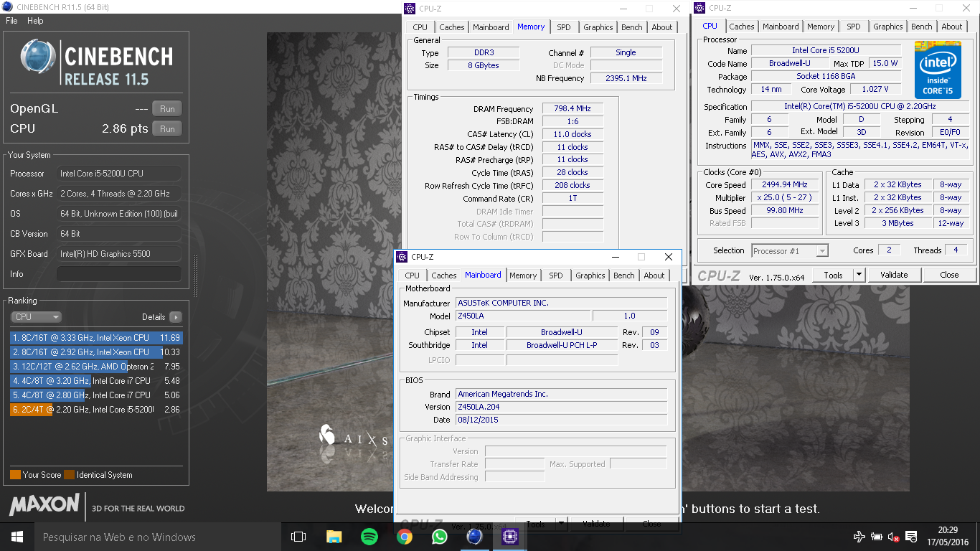The width and height of the screenshot is (980, 551).
Task: Open Bench tab in CPU window
Action: point(922,27)
